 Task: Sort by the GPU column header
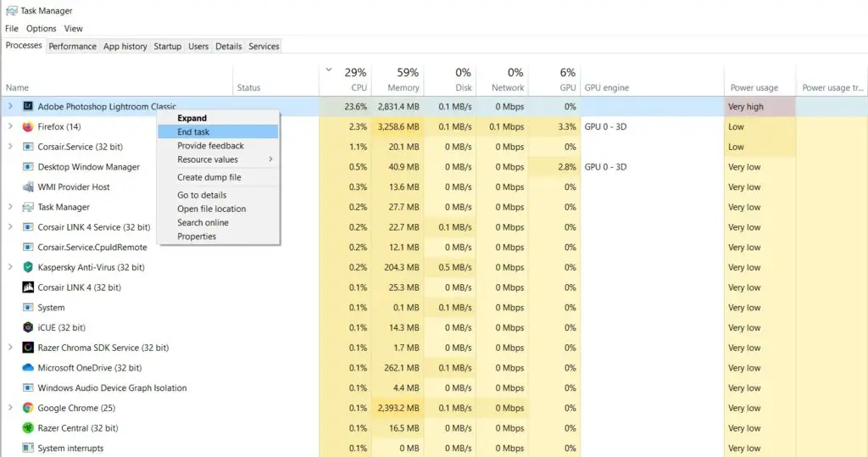[x=554, y=80]
